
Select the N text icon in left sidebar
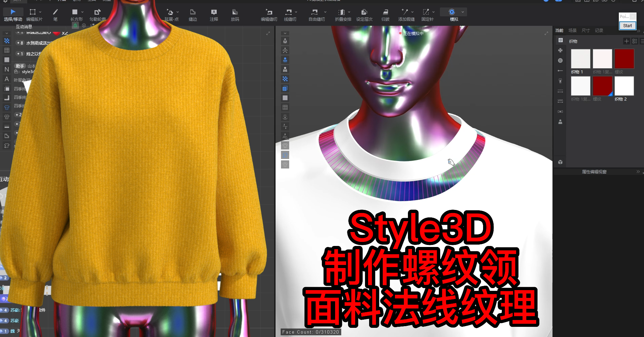[x=7, y=69]
